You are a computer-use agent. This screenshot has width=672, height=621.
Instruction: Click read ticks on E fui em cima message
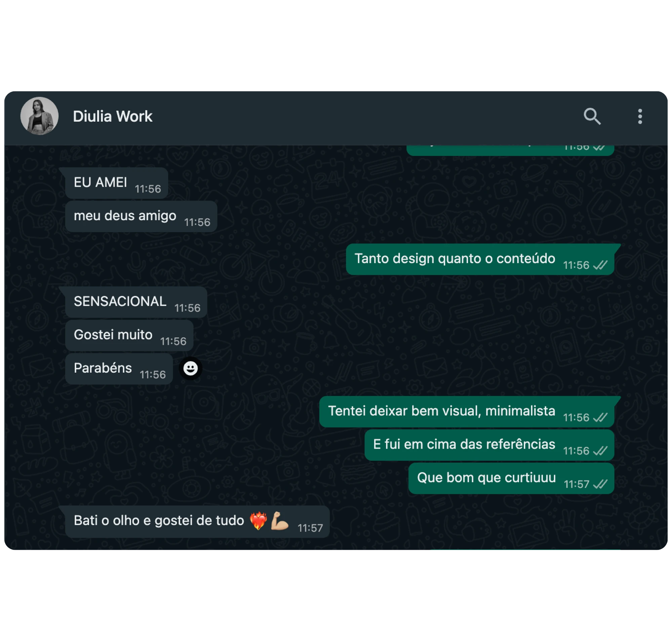[x=600, y=451]
